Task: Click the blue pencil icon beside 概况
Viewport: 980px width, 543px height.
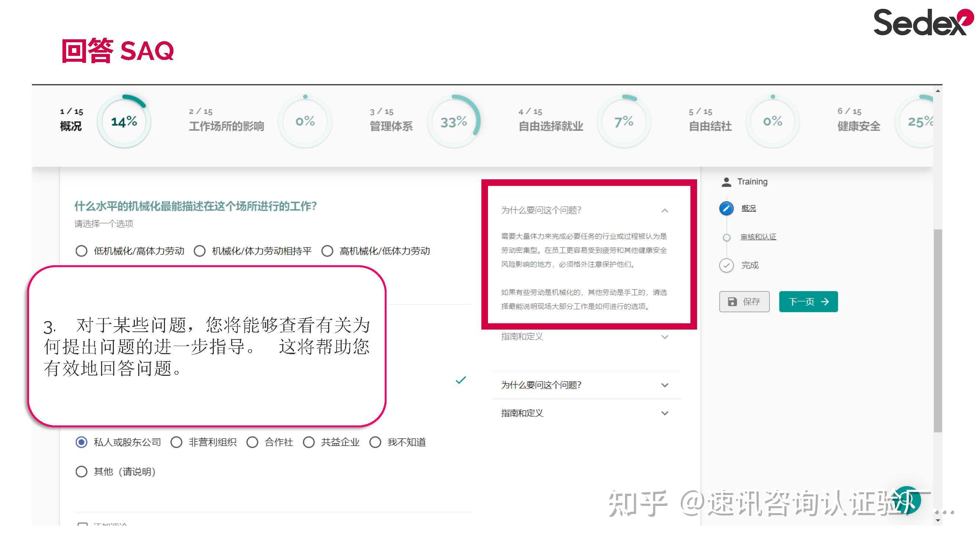Action: coord(726,208)
